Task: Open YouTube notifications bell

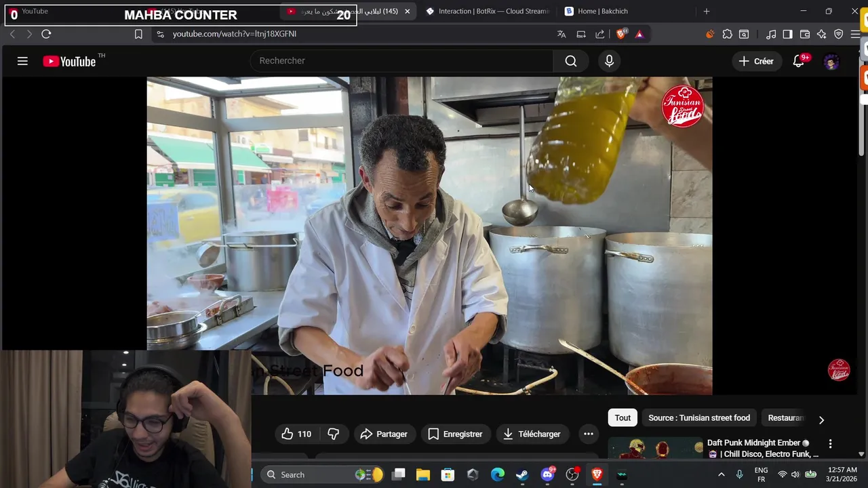Action: coord(799,61)
